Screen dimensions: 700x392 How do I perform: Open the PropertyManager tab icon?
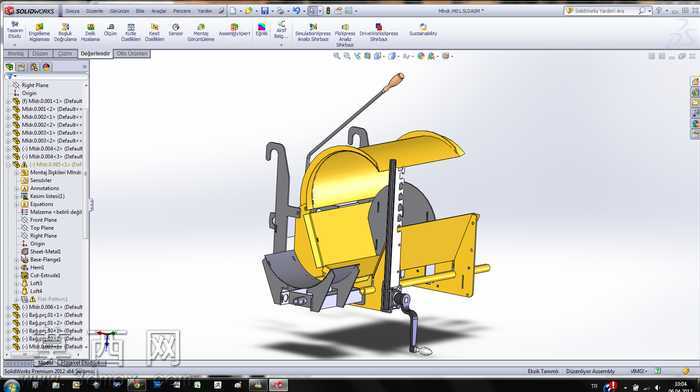point(21,67)
